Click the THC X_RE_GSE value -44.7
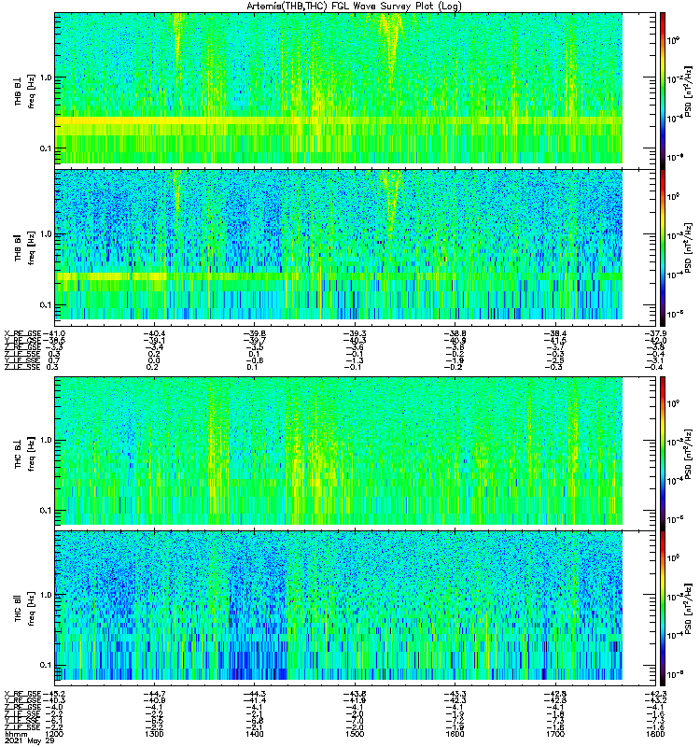 pyautogui.click(x=154, y=694)
